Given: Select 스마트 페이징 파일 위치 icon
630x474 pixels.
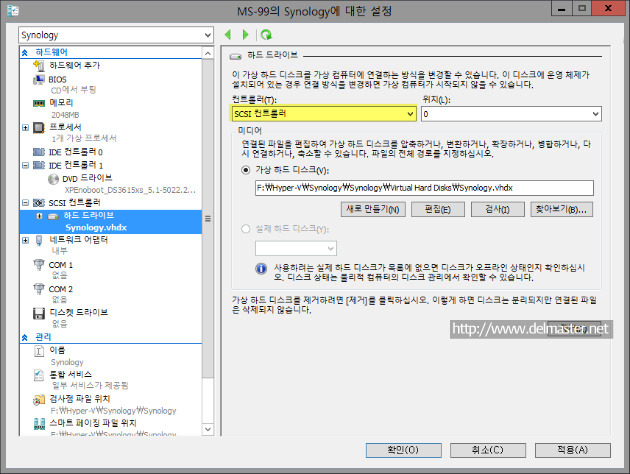Looking at the screenshot, I should point(39,423).
